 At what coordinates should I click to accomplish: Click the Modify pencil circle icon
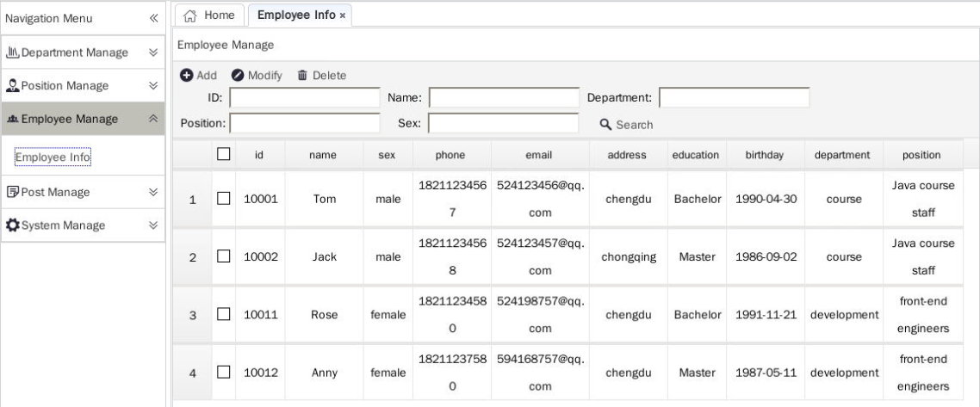tap(238, 75)
